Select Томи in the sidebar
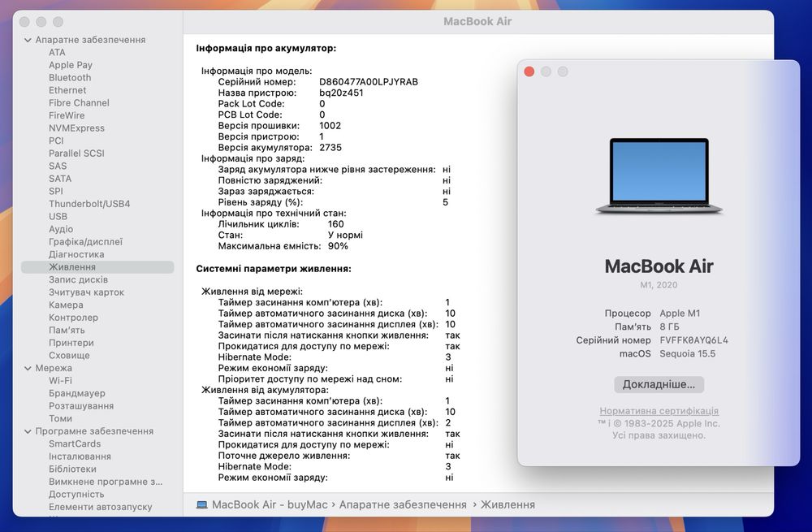Screen dimensions: 812x532 [60, 418]
